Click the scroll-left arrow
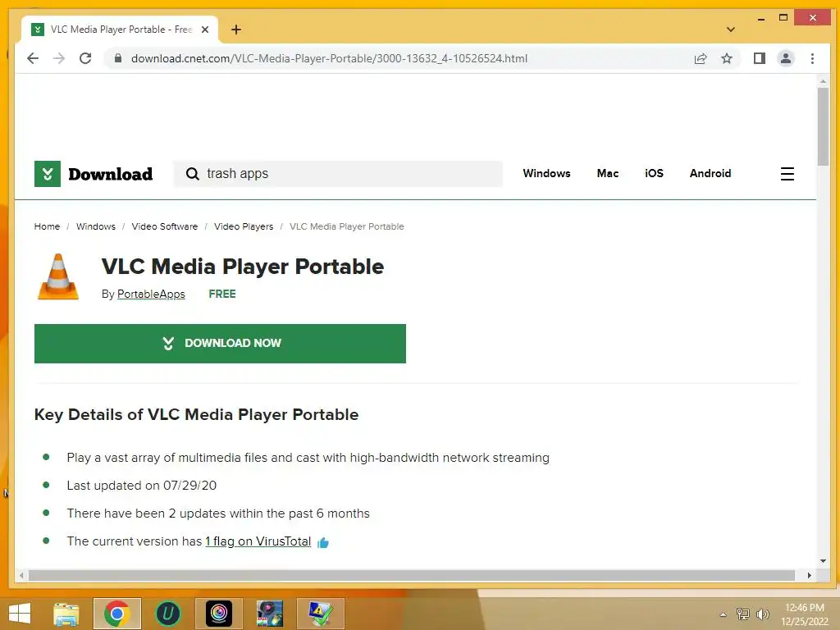 click(x=21, y=575)
